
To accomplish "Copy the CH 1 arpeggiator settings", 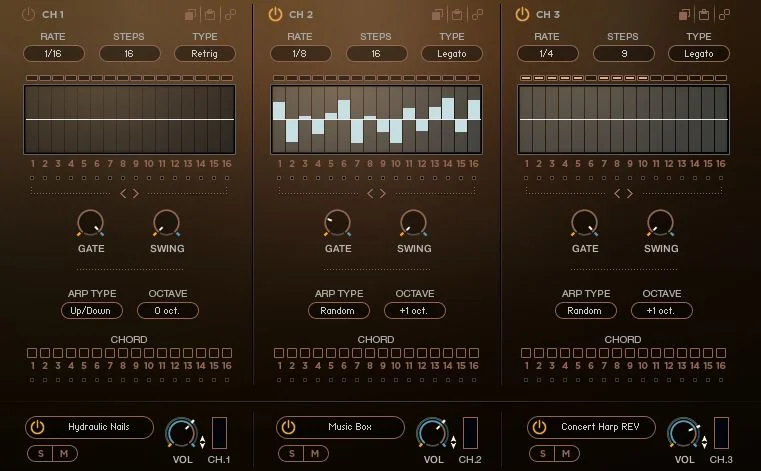I will pos(190,15).
